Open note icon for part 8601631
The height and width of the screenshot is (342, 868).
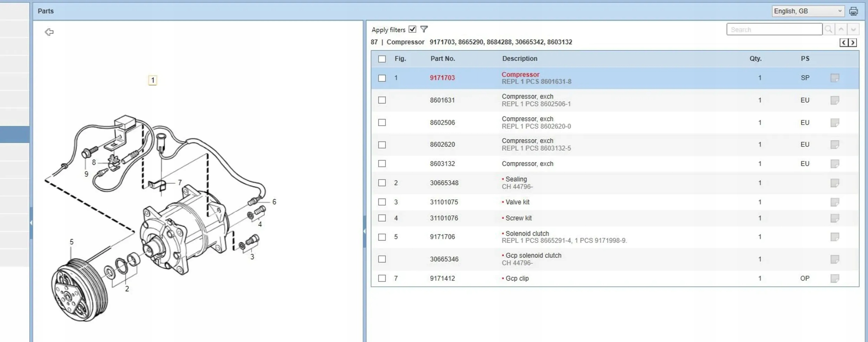tap(835, 100)
